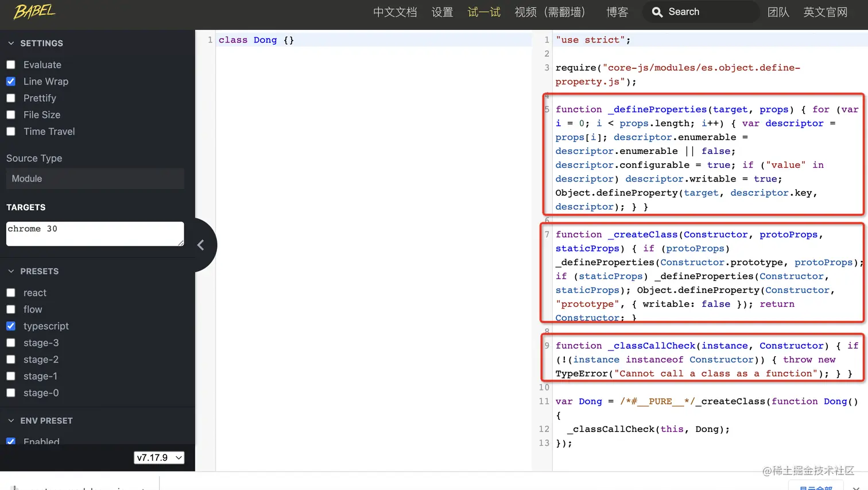Go to the 博客 page

(617, 12)
